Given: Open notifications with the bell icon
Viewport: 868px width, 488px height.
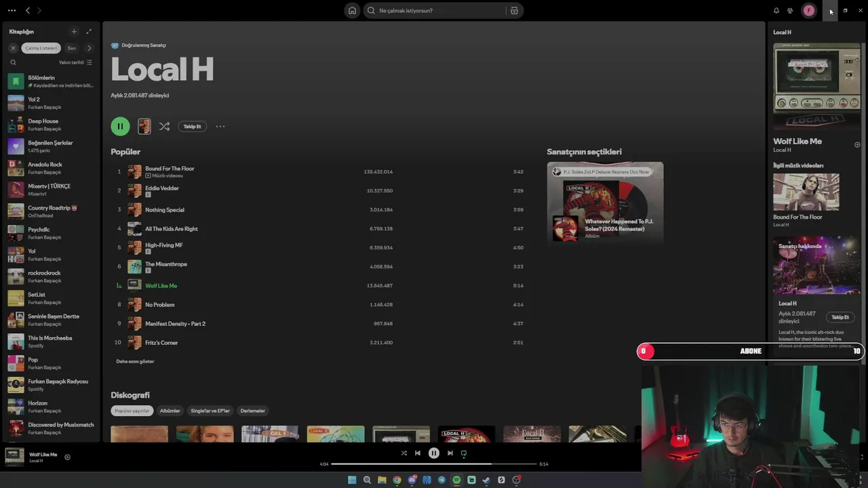Looking at the screenshot, I should [776, 10].
